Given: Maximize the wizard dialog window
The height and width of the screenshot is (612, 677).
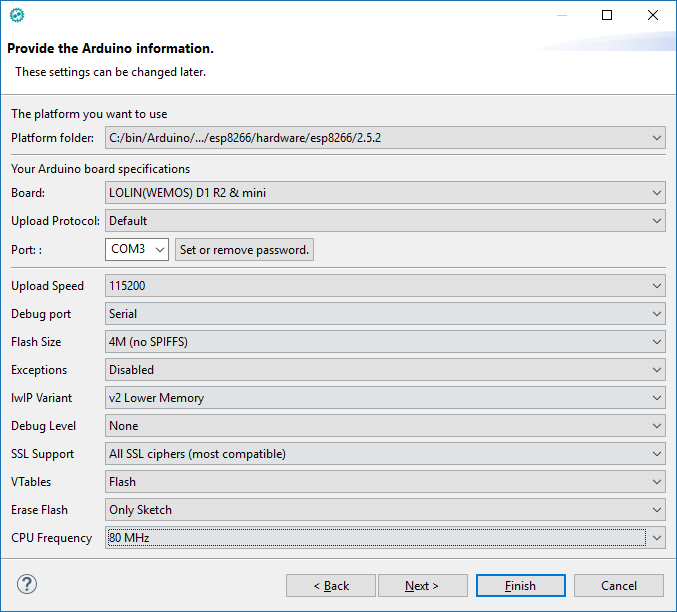Looking at the screenshot, I should (x=607, y=15).
